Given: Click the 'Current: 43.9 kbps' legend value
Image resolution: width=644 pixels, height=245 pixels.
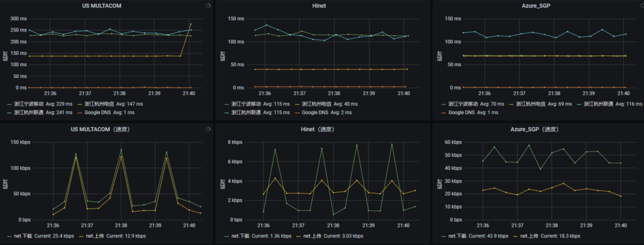Looking at the screenshot, I should coord(487,236).
